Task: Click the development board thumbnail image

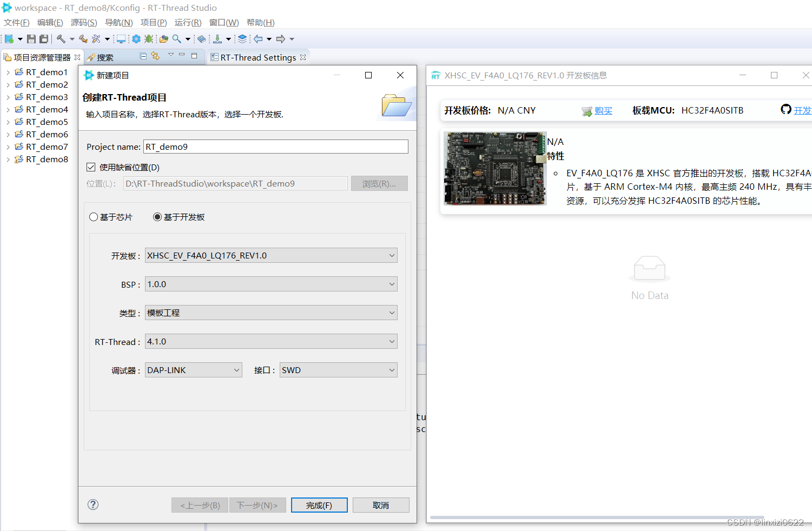Action: click(x=495, y=168)
